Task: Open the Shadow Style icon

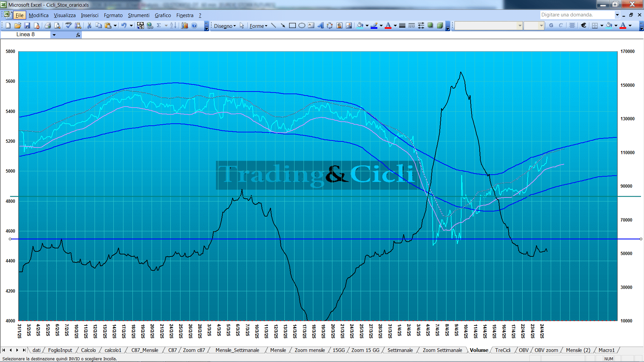Action: (430, 25)
